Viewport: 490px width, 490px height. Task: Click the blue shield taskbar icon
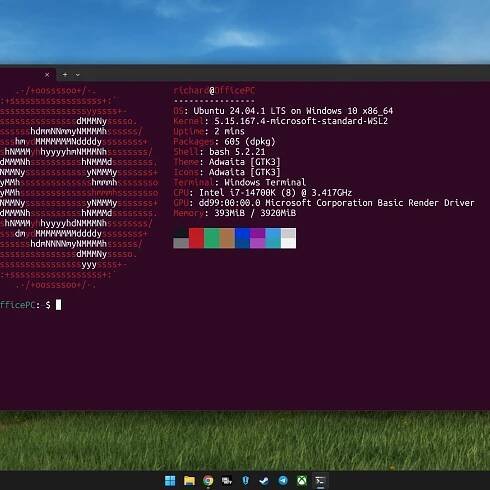click(x=246, y=480)
